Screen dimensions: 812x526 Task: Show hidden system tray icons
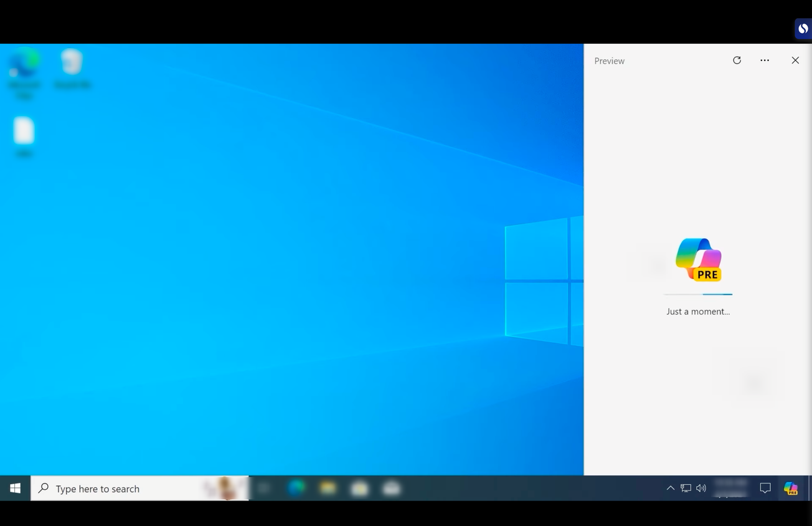coord(670,489)
